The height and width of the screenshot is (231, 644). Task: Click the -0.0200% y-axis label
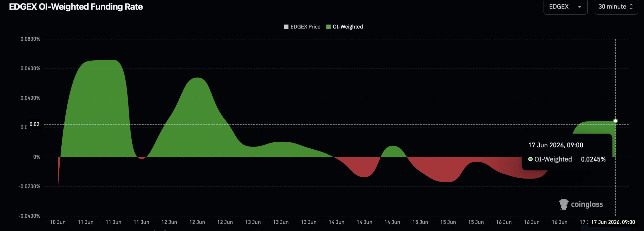[x=29, y=186]
